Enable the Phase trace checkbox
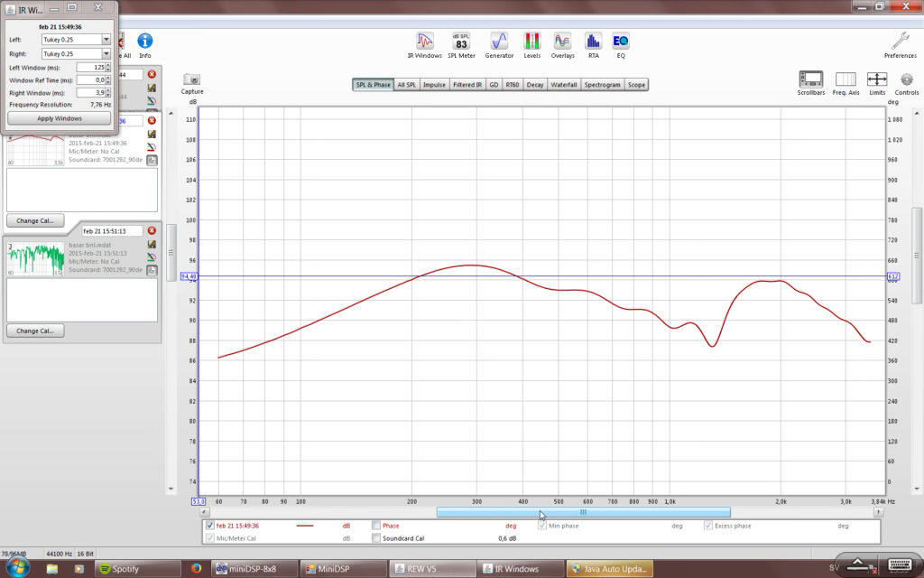Screen dimensions: 924x578 376,526
